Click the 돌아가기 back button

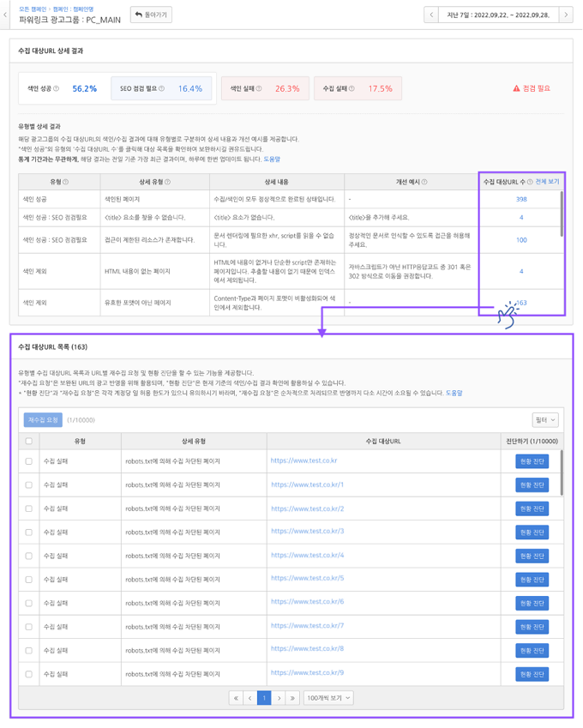click(151, 15)
